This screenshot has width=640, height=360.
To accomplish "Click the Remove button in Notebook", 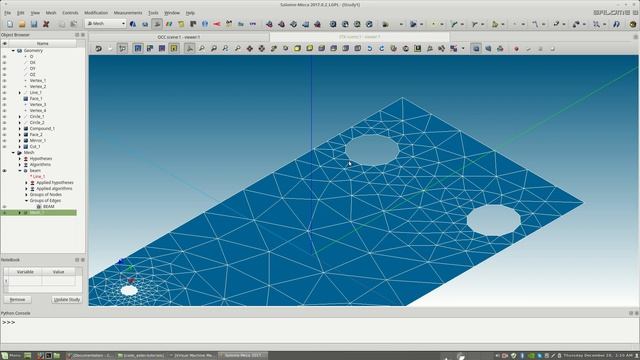I will point(17,300).
